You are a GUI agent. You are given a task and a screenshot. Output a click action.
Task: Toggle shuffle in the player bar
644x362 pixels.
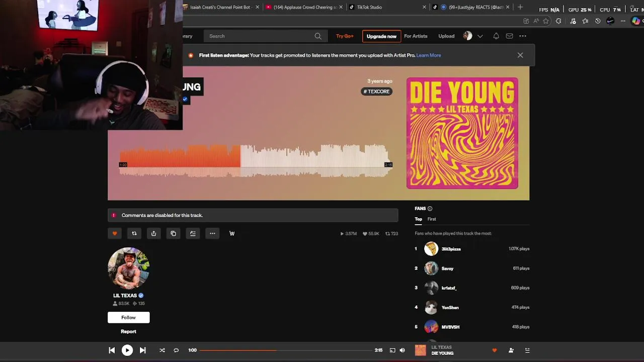[x=162, y=350]
